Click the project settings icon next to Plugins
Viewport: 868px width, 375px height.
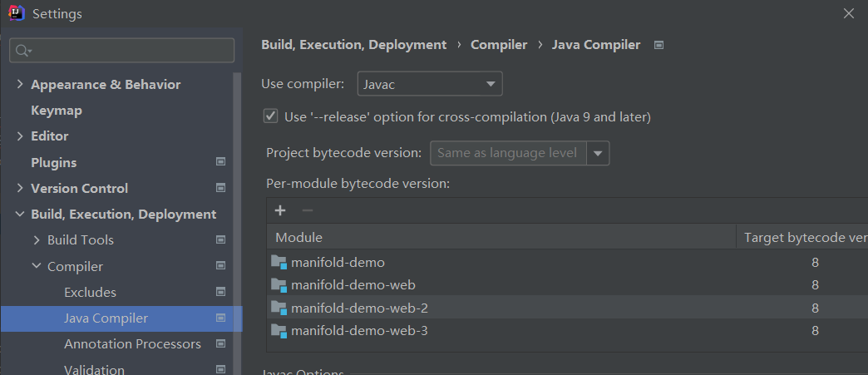pos(221,162)
